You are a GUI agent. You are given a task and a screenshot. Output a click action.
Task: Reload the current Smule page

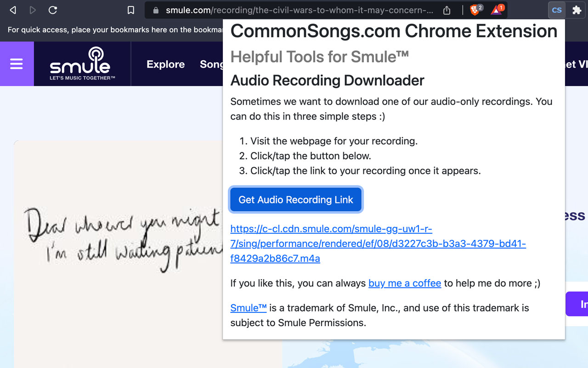tap(52, 9)
